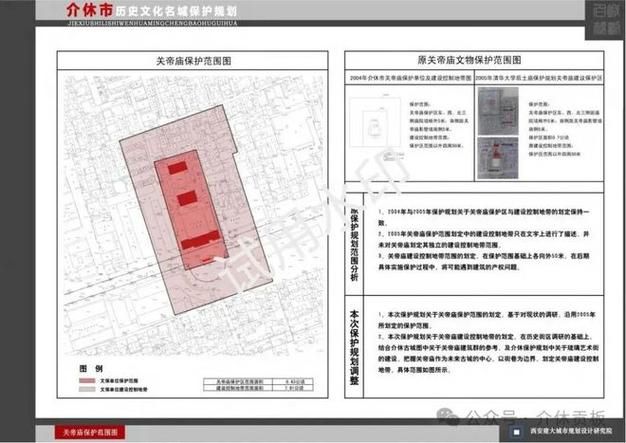Click the 文保单位建设控制地带 legend label
Image resolution: width=626 pixels, height=443 pixels.
124,389
